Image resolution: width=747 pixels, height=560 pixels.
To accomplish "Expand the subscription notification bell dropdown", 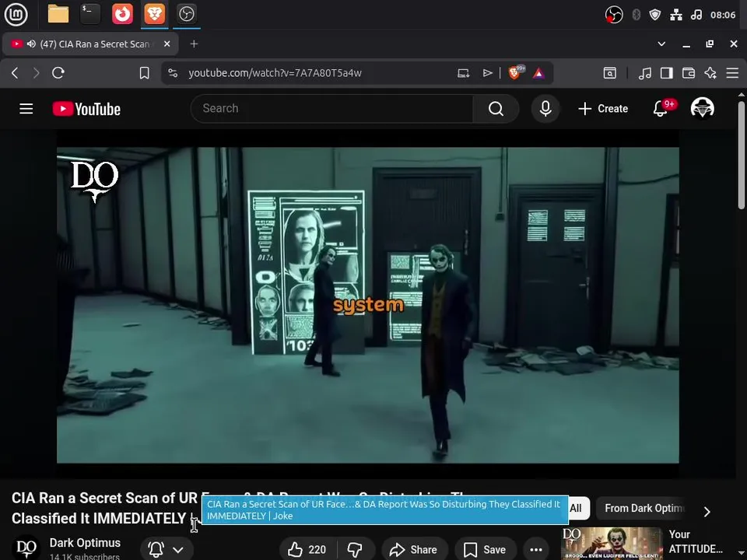I will (x=167, y=550).
